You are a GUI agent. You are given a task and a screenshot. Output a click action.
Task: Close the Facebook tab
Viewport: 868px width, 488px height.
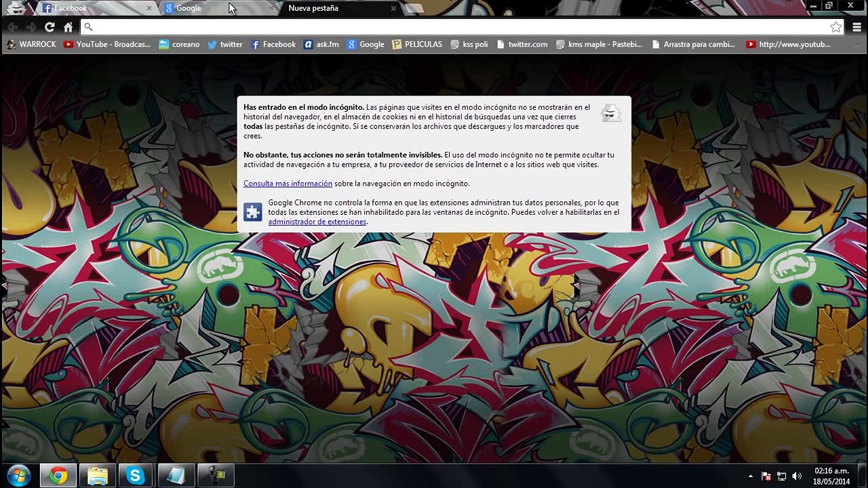point(149,8)
